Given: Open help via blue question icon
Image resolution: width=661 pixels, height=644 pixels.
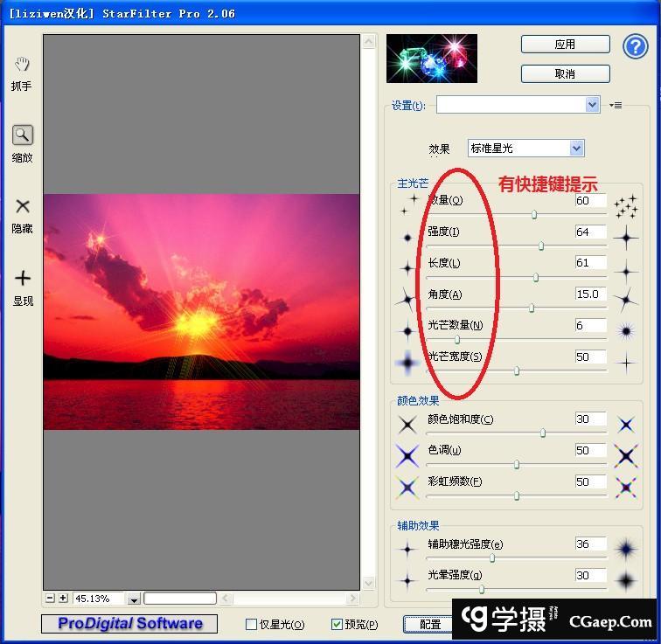Looking at the screenshot, I should [x=636, y=46].
